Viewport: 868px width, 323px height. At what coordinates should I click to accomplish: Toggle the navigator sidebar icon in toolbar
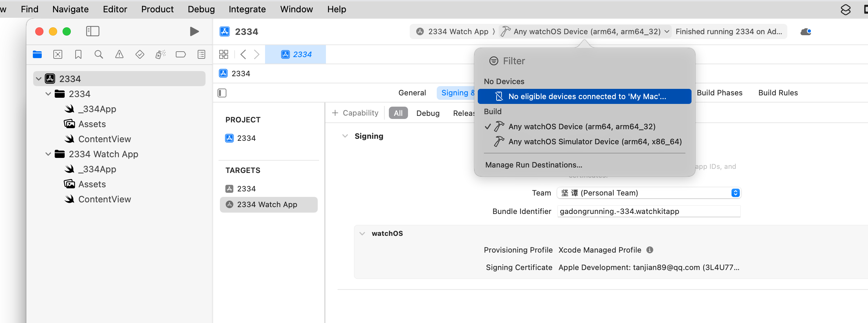(93, 31)
